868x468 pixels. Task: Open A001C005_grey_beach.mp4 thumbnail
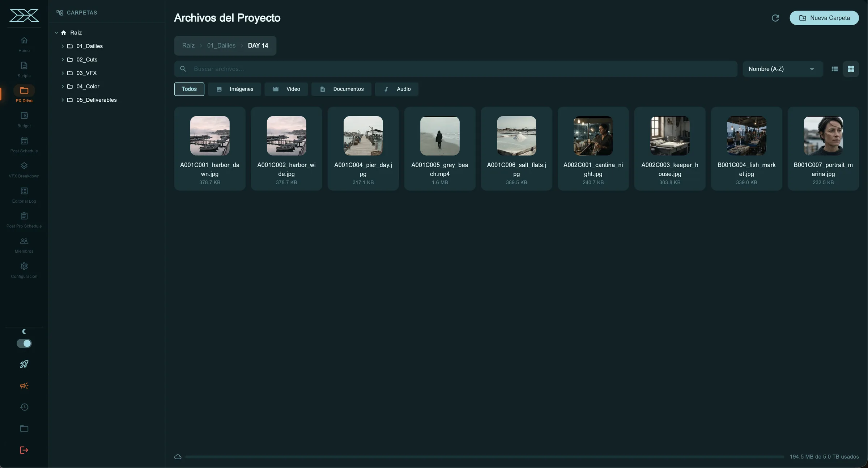pyautogui.click(x=440, y=136)
